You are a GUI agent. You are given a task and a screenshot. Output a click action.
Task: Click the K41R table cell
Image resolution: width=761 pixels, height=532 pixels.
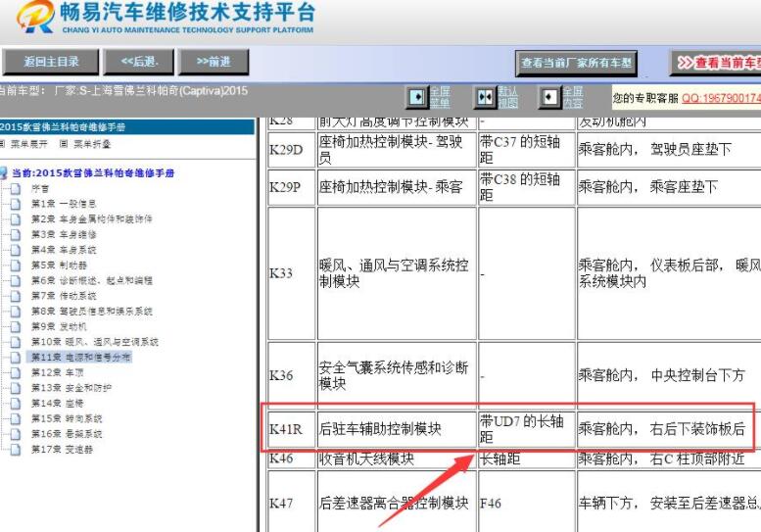(x=292, y=429)
